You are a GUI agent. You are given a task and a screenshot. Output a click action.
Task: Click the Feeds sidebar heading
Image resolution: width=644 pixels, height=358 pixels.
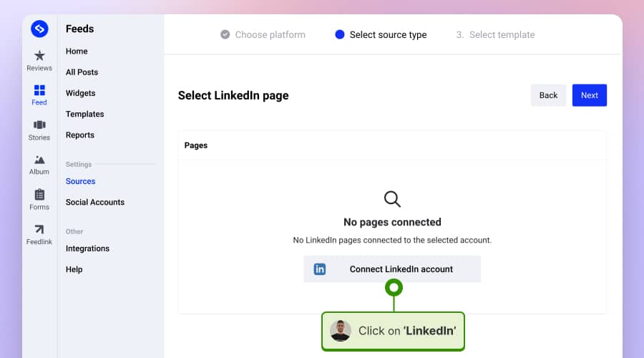click(79, 29)
